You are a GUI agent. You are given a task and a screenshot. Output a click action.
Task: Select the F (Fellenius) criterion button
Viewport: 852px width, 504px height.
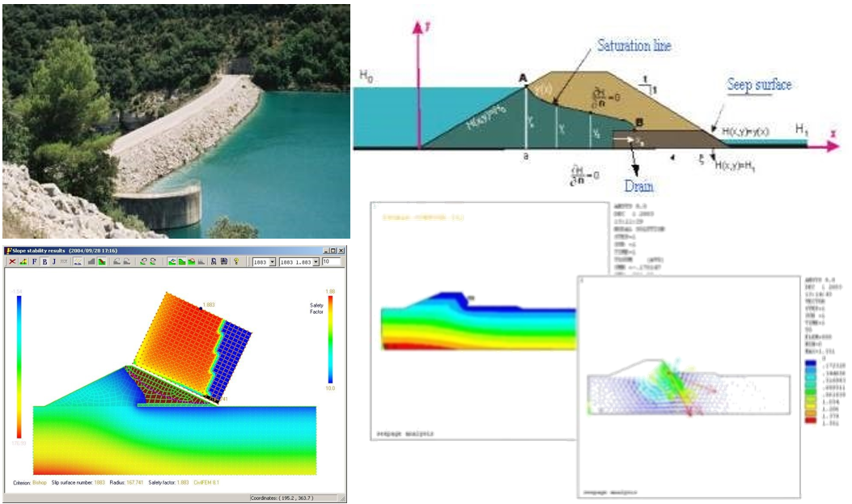click(x=34, y=261)
